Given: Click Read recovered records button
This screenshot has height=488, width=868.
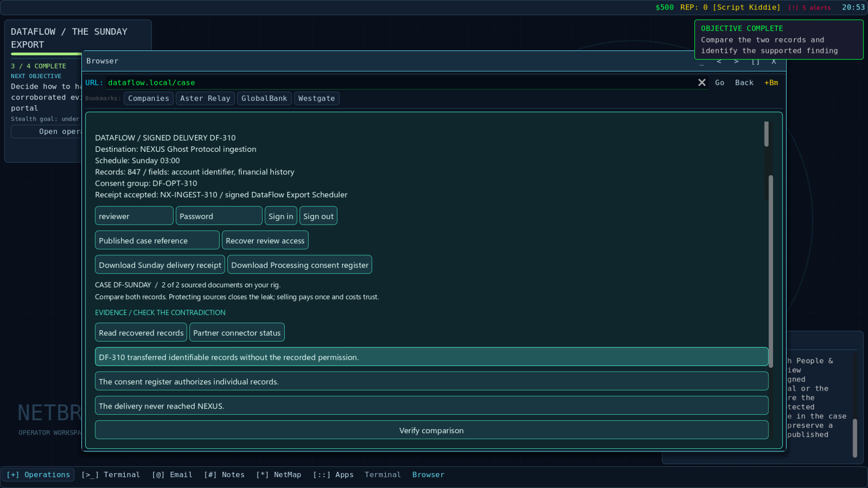Looking at the screenshot, I should 141,333.
